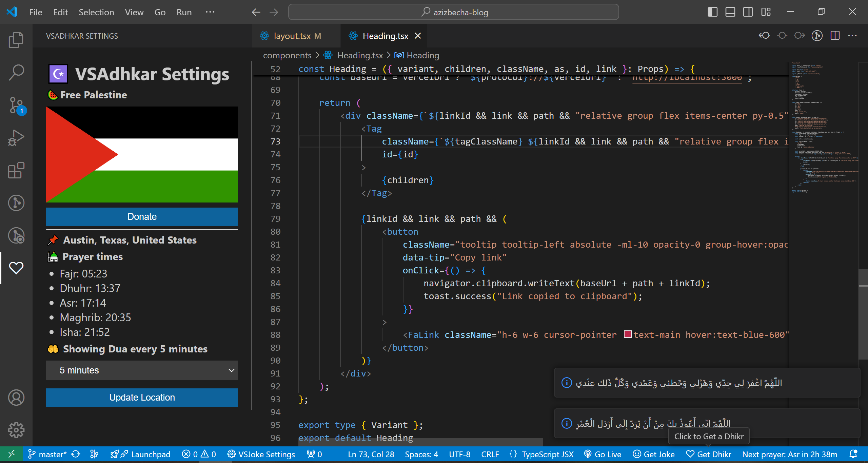The height and width of the screenshot is (463, 868).
Task: Go forward using the right arrow
Action: 274,12
